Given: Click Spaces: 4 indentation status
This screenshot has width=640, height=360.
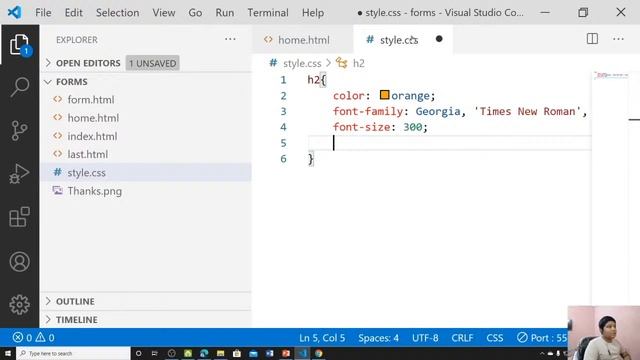Looking at the screenshot, I should (378, 338).
